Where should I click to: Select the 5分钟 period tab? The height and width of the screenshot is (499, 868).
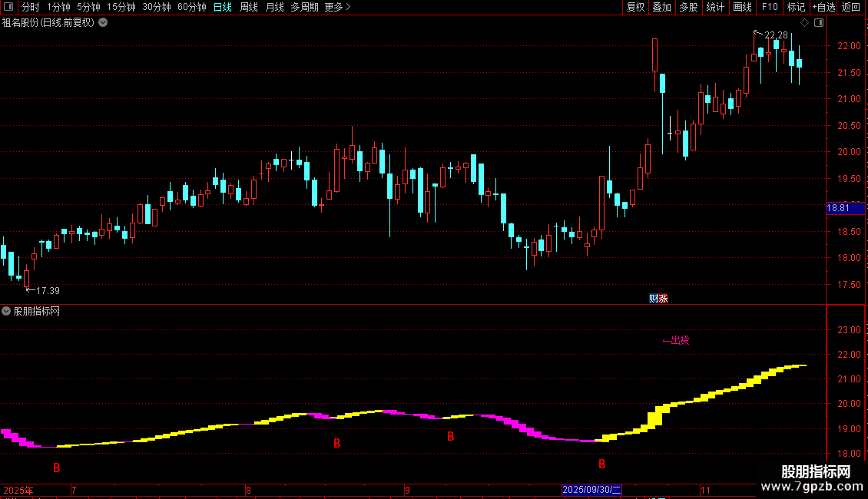[88, 7]
